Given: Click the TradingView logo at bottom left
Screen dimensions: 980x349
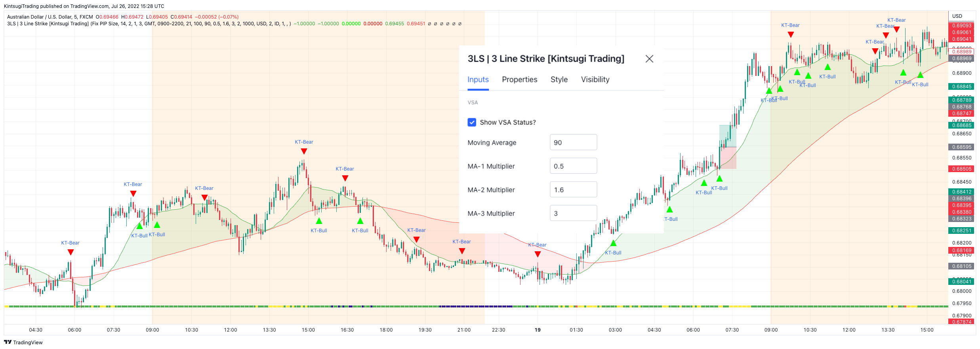Looking at the screenshot, I should (x=23, y=342).
